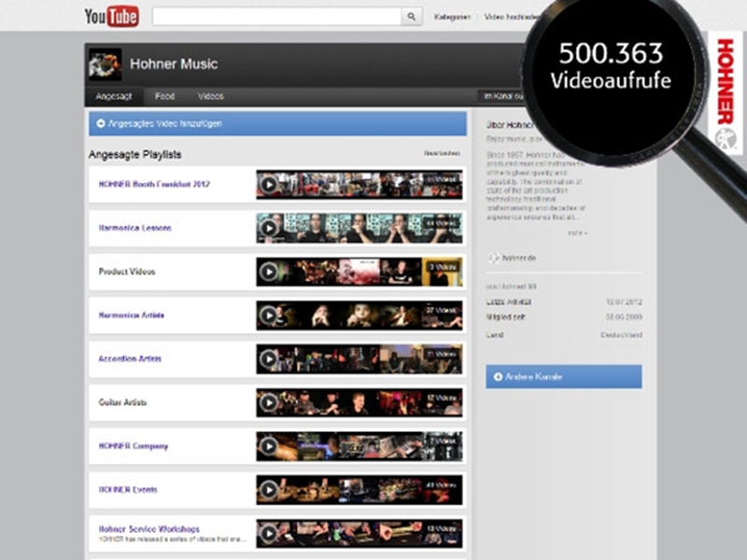The height and width of the screenshot is (560, 747).
Task: Click the Andere Kanäle button
Action: click(x=564, y=377)
